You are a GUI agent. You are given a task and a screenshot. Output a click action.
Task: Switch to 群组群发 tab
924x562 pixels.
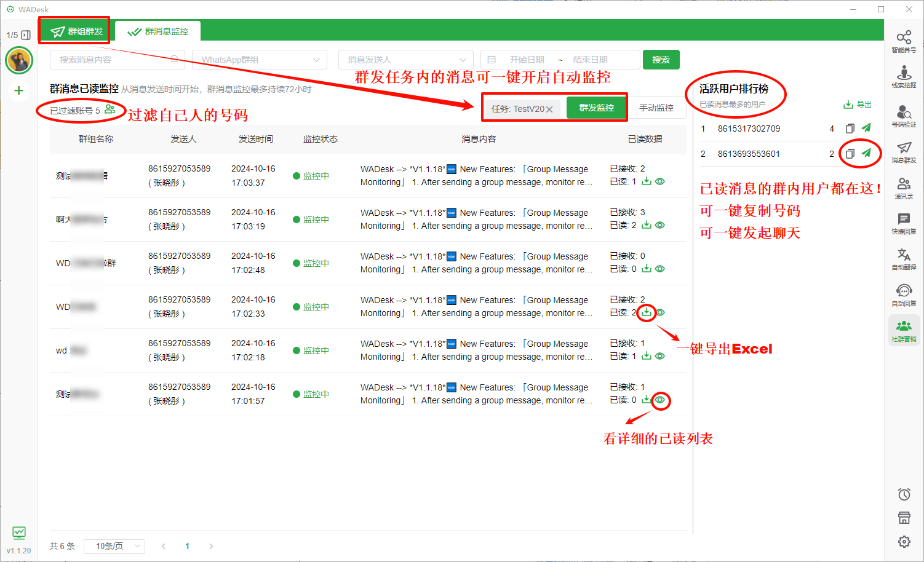click(x=76, y=31)
